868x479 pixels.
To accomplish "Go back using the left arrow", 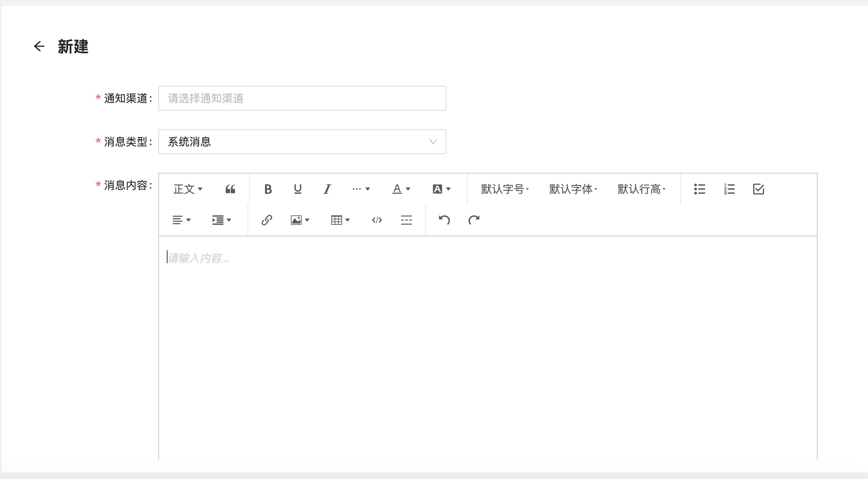I will [39, 47].
